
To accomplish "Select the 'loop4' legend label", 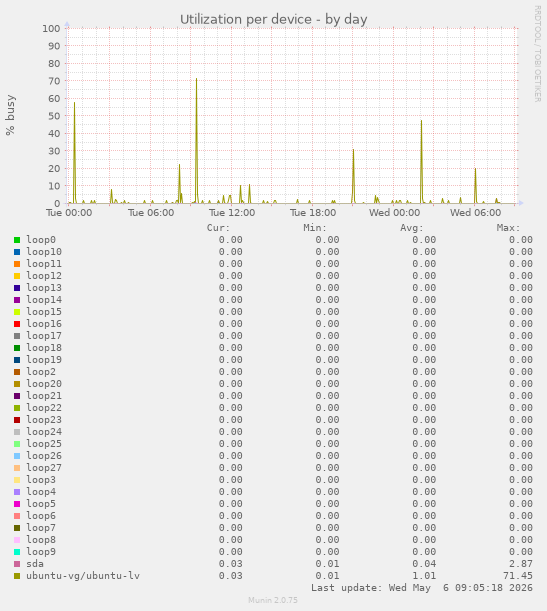I will (41, 492).
